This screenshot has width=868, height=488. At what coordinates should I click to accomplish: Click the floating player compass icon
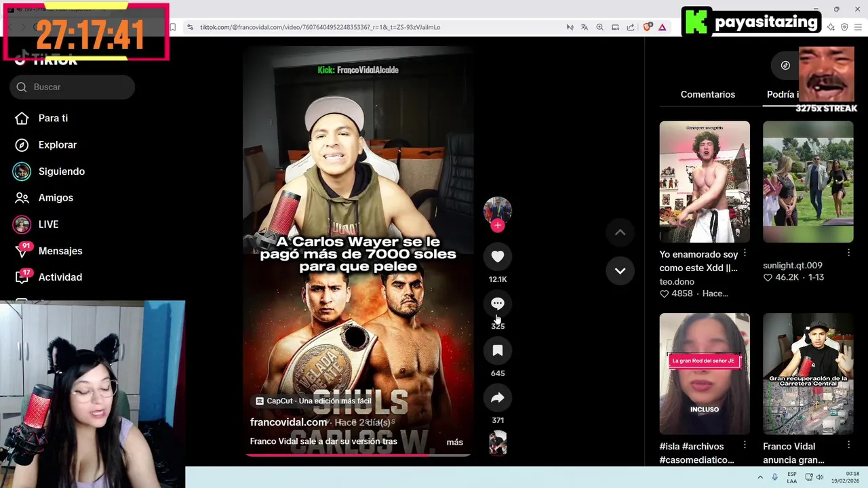click(x=785, y=65)
